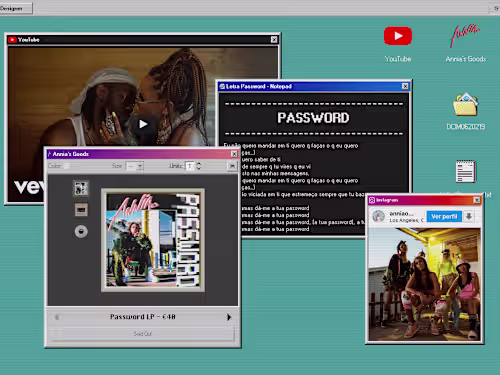500x375 pixels.
Task: Play the video in the YouTube window
Action: coord(143,124)
